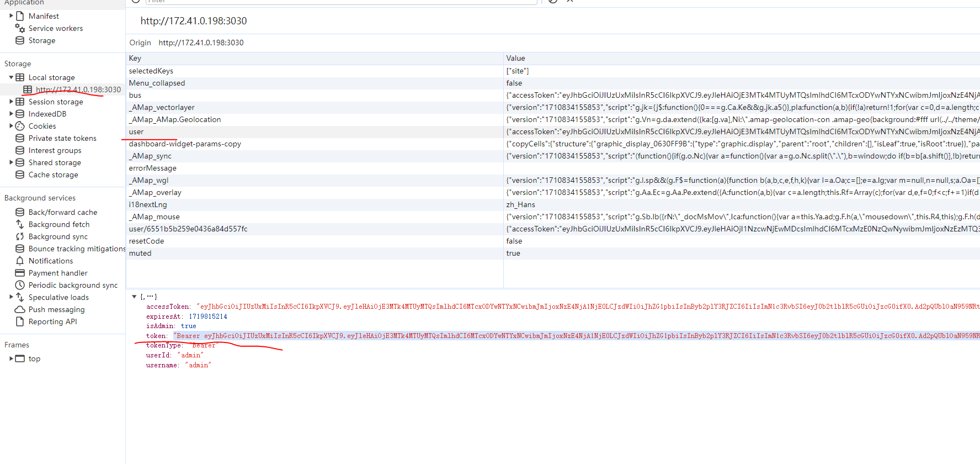Click the expiresAt value 1719815214

208,317
